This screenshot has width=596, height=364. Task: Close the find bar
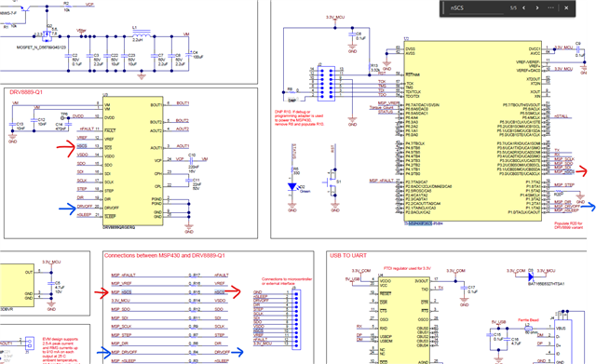566,8
